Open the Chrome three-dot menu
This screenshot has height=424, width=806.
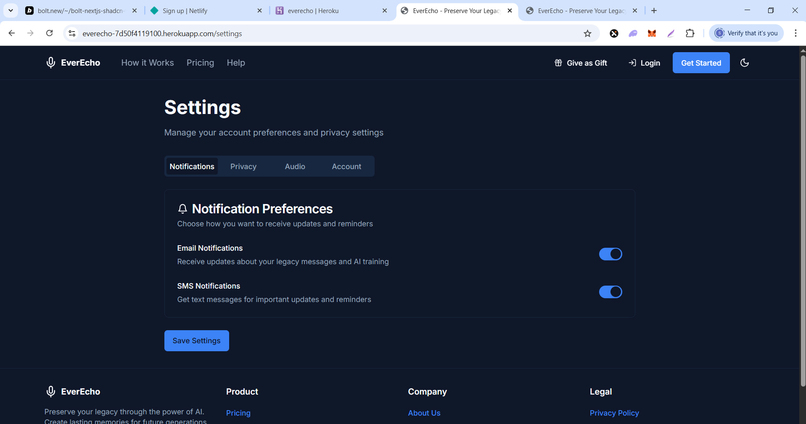(x=795, y=33)
